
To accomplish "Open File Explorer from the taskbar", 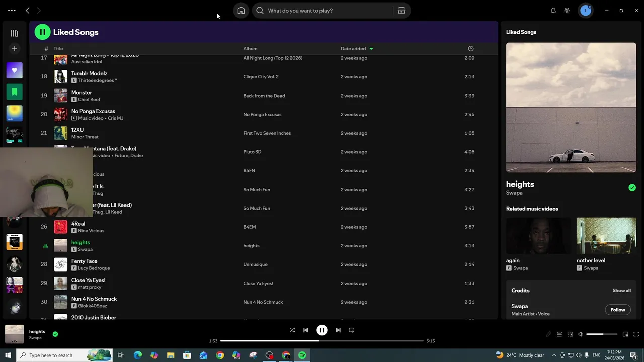I will [x=171, y=355].
